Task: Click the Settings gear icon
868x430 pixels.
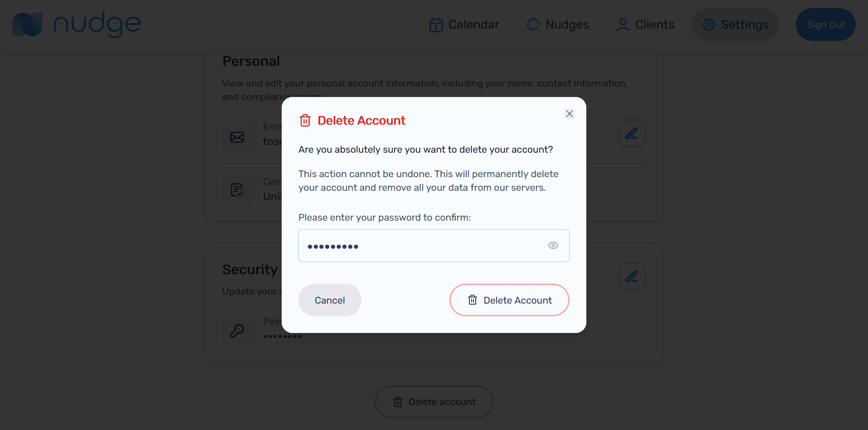Action: click(x=708, y=24)
